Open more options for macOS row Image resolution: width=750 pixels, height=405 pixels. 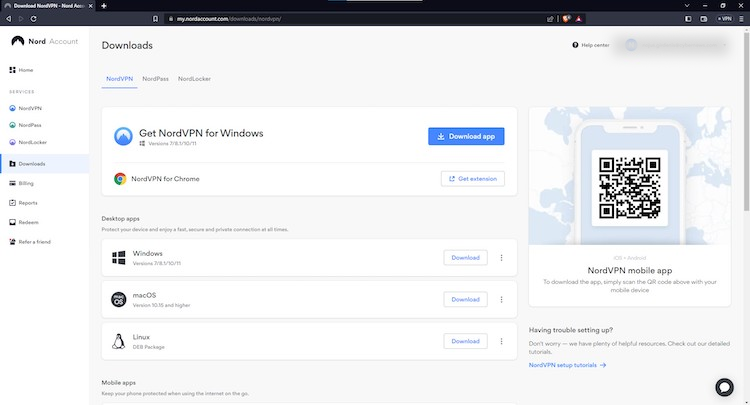(x=501, y=299)
